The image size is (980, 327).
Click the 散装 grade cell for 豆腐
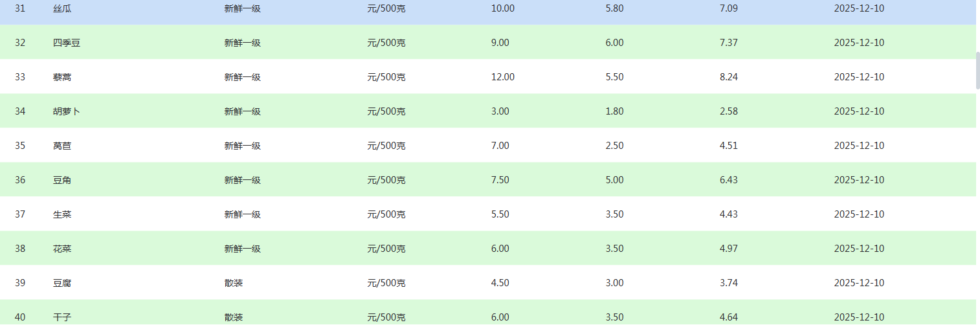pos(234,283)
